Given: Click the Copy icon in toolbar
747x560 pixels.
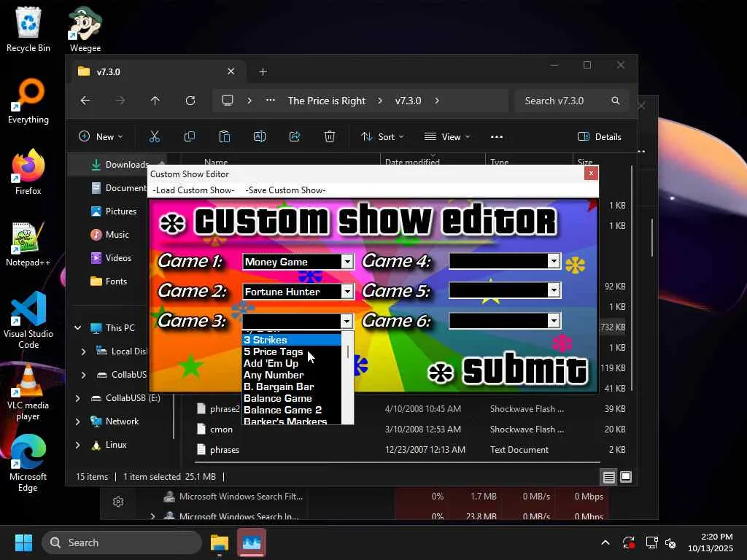Looking at the screenshot, I should (189, 136).
